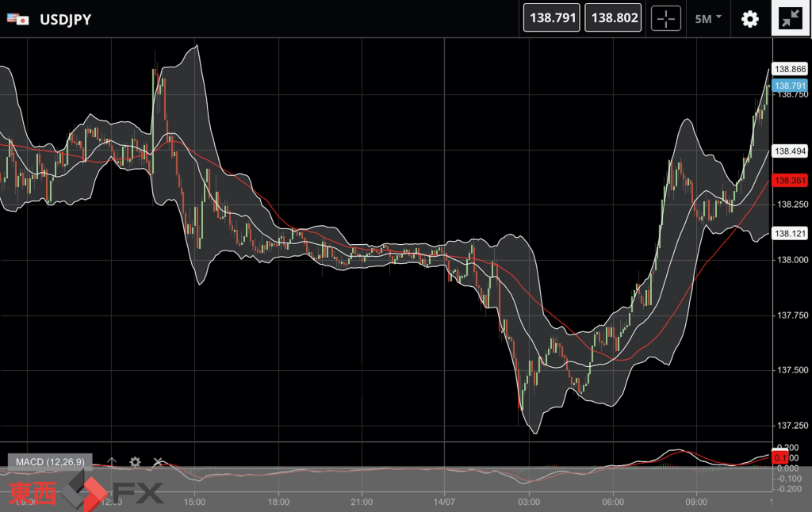Click the 138.250 price axis value

[792, 204]
